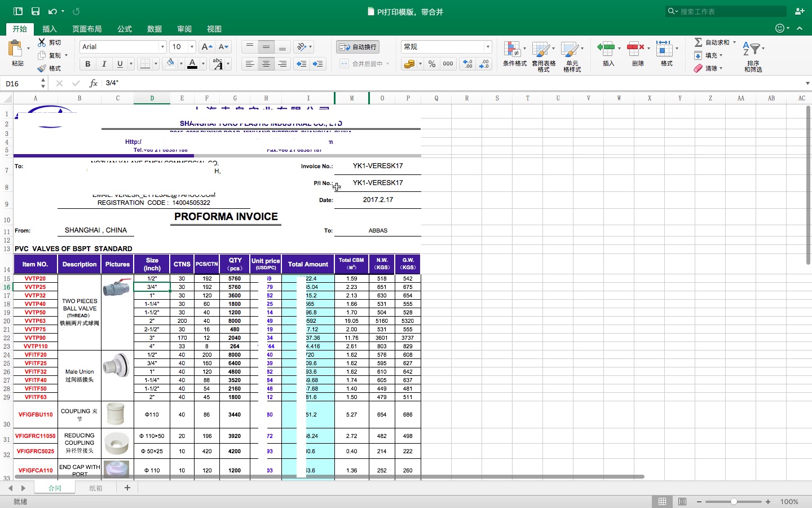The width and height of the screenshot is (812, 508).
Task: Open the Arial font name dropdown
Action: (x=162, y=47)
